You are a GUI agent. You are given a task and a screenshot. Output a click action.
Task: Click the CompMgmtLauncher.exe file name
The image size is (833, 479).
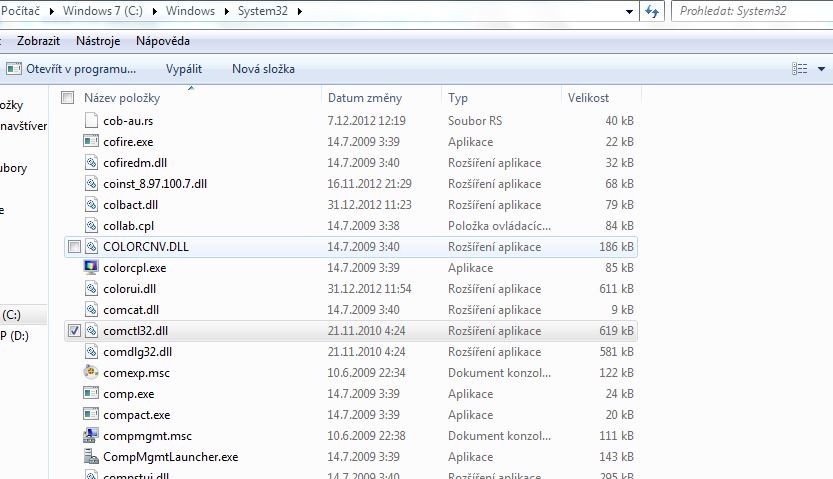click(171, 457)
